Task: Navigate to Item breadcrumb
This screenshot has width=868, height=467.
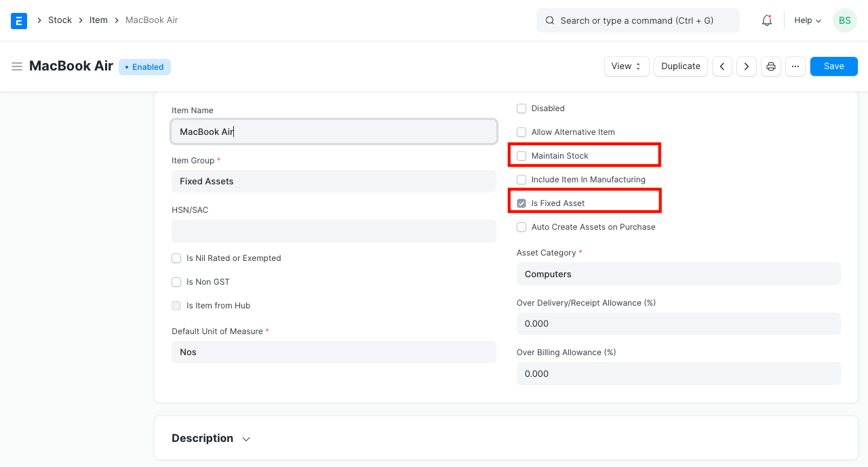Action: tap(98, 20)
